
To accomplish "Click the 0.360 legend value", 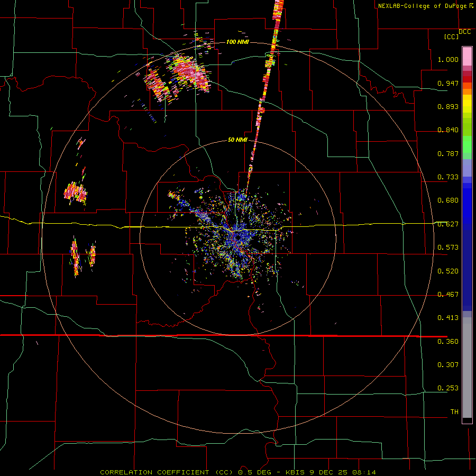I will [448, 342].
